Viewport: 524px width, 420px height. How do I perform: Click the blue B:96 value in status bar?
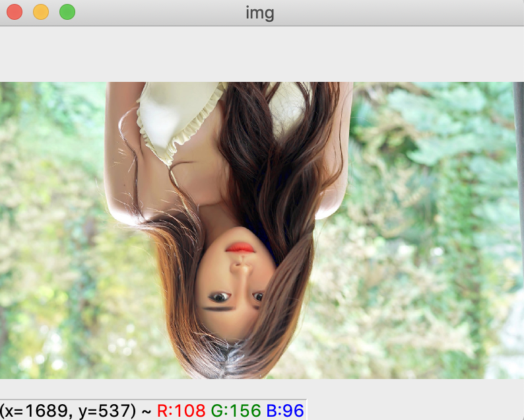point(285,411)
